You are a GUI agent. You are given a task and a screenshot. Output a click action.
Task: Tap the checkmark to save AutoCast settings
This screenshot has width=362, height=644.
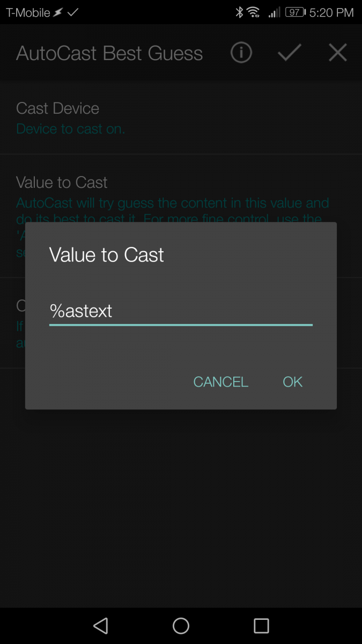point(289,52)
